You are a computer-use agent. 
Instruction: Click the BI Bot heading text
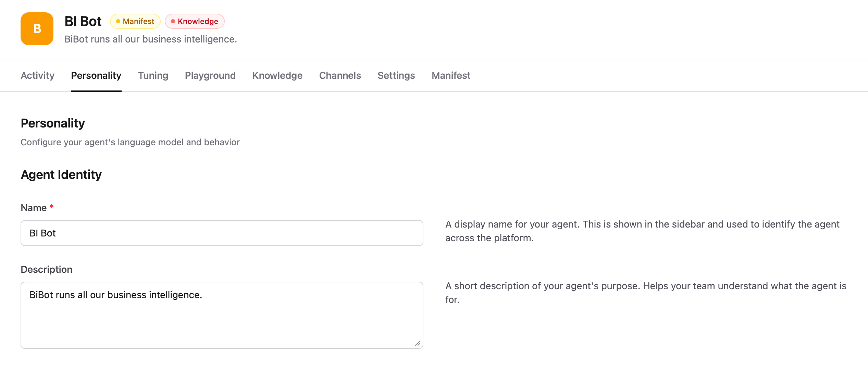[x=83, y=21]
